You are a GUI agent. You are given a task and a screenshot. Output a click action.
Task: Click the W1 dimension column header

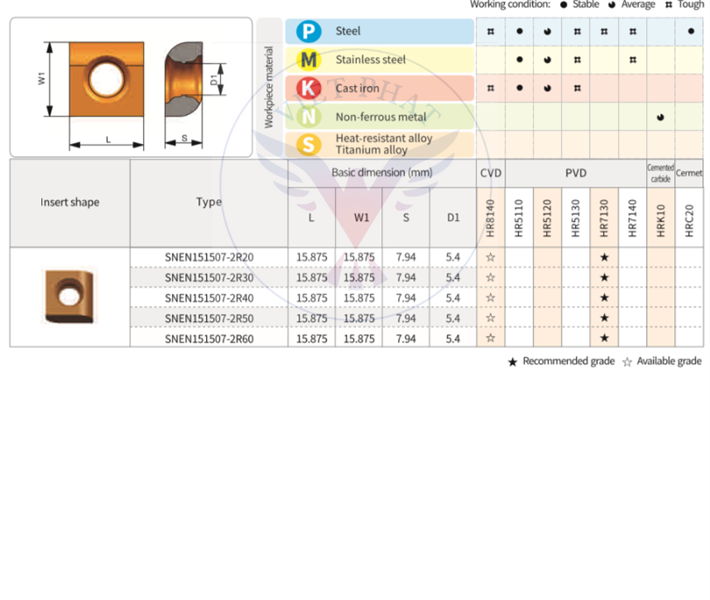[361, 218]
